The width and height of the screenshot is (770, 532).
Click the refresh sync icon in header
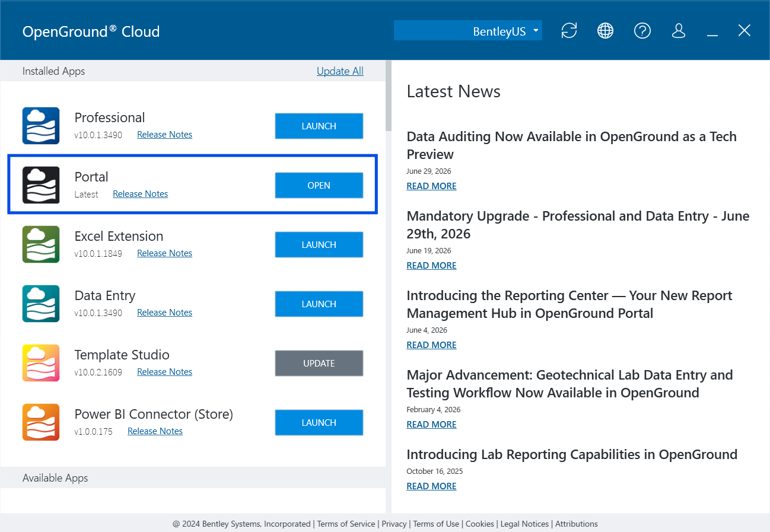[x=569, y=31]
